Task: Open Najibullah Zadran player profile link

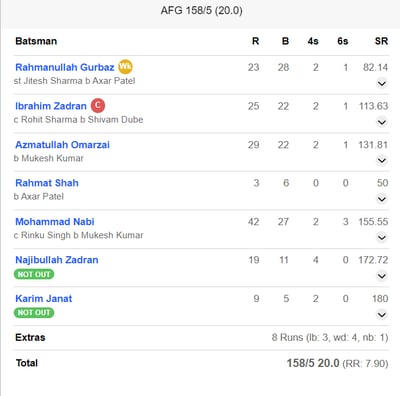Action: click(x=57, y=260)
